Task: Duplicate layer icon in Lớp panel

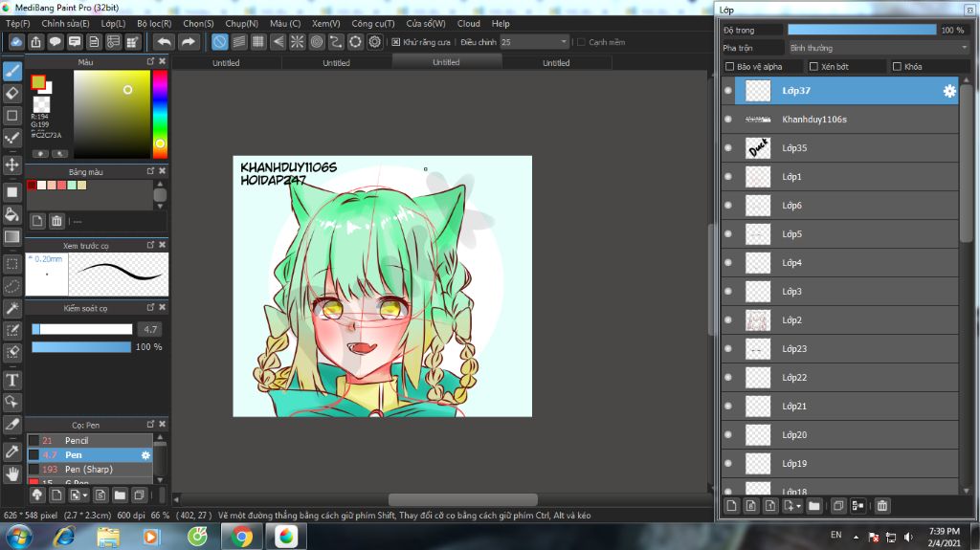Action: coord(838,506)
